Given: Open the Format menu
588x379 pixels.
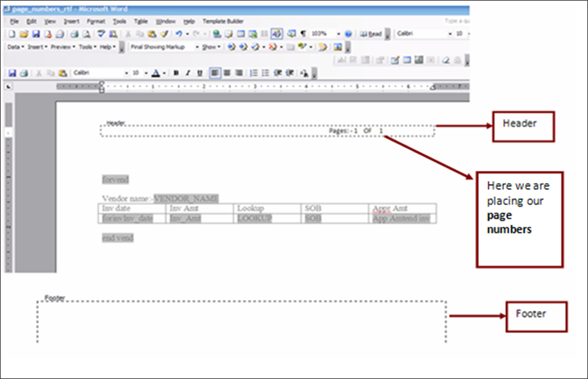Looking at the screenshot, I should tap(96, 21).
